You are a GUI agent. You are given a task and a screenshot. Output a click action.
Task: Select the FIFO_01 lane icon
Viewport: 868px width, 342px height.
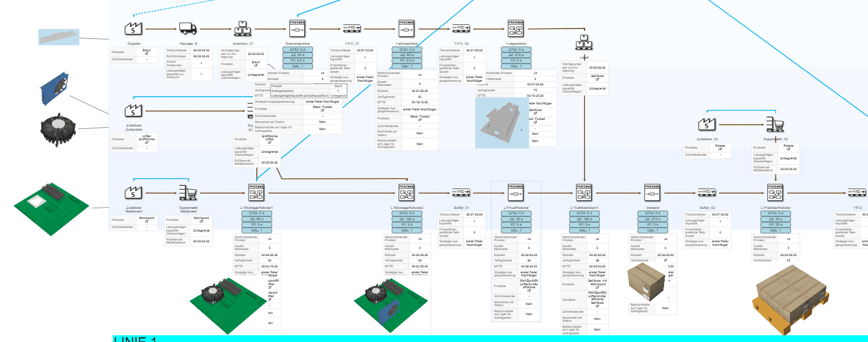pos(351,28)
